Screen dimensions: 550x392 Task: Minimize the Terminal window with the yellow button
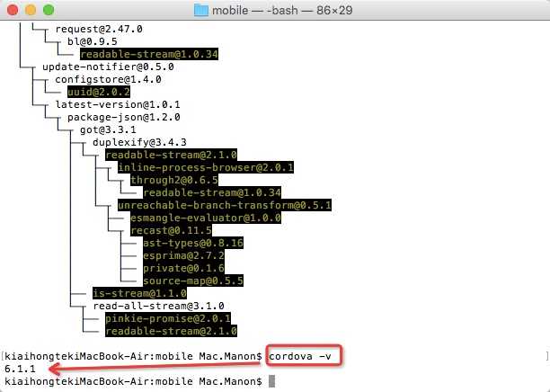[31, 10]
